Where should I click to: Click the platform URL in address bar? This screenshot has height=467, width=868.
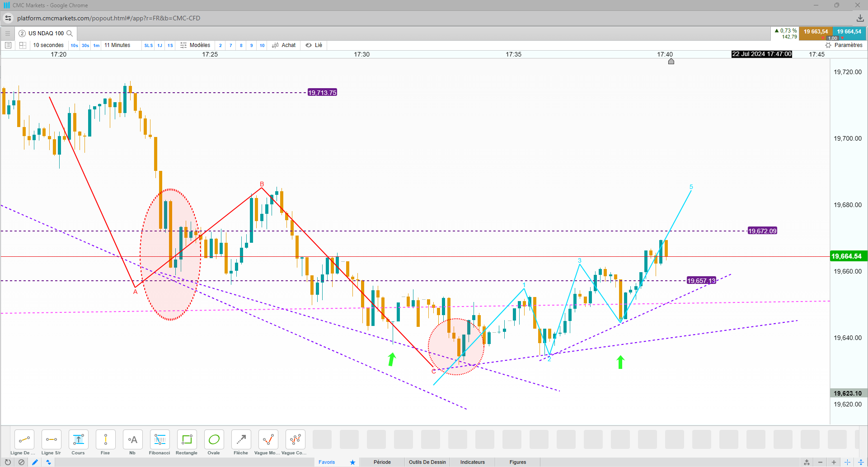[x=108, y=18]
